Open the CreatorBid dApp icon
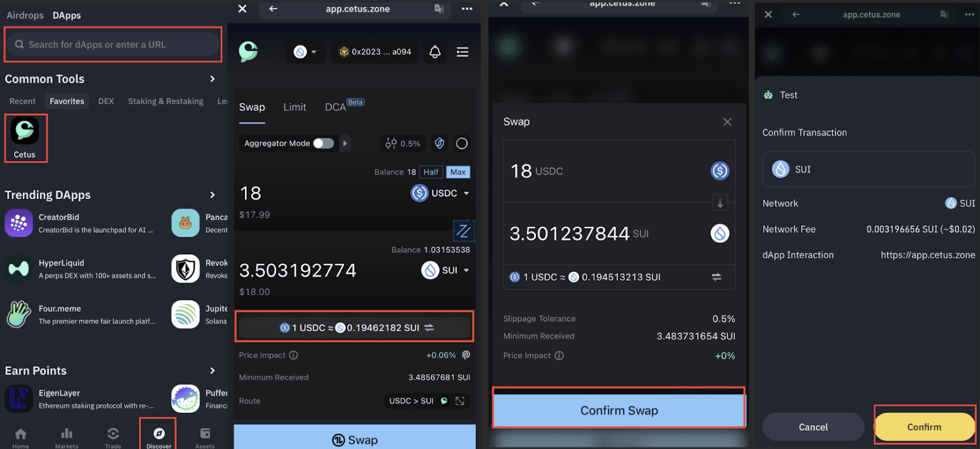This screenshot has width=980, height=449. pyautogui.click(x=18, y=223)
